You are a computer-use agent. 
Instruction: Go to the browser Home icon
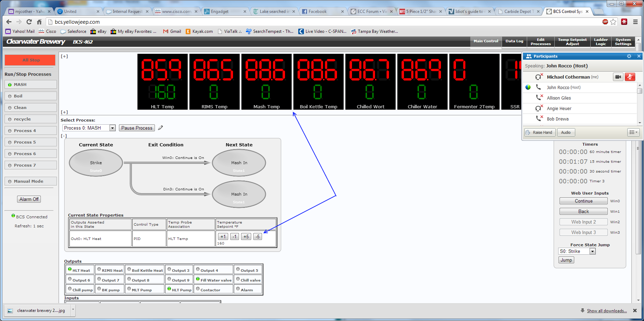coord(39,22)
